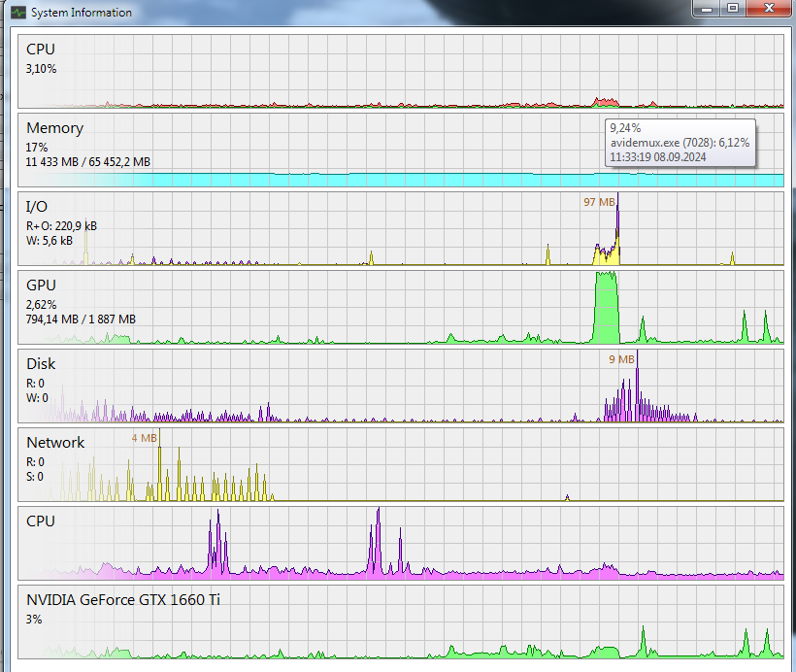Click the Memory graph label
The image size is (796, 672).
click(x=54, y=128)
